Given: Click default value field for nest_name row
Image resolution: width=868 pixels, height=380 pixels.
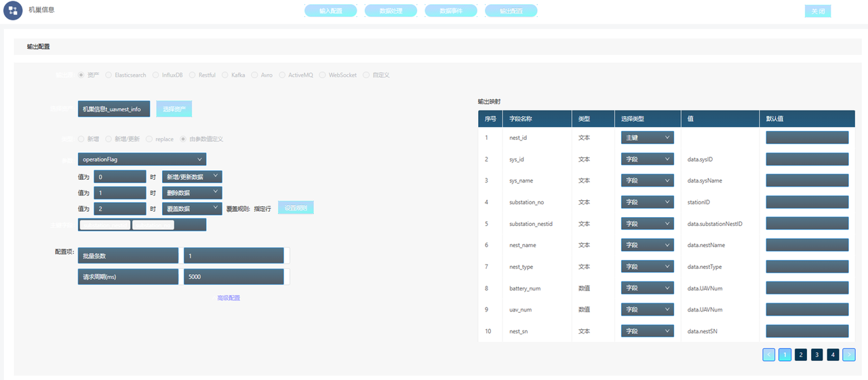Looking at the screenshot, I should (807, 245).
